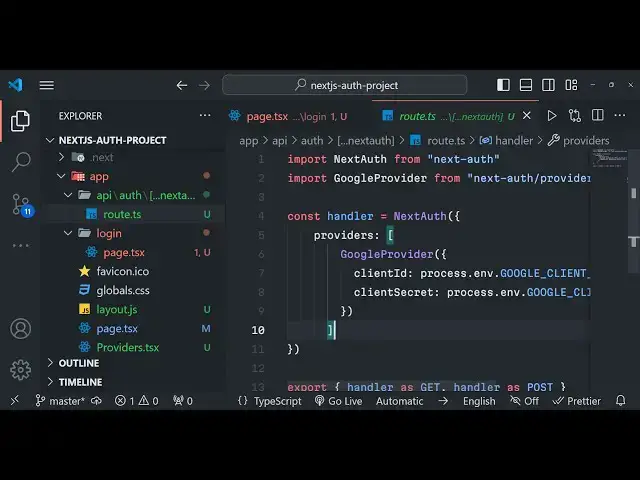Customize layout icon in title bar
640x480 pixels.
pyautogui.click(x=571, y=85)
